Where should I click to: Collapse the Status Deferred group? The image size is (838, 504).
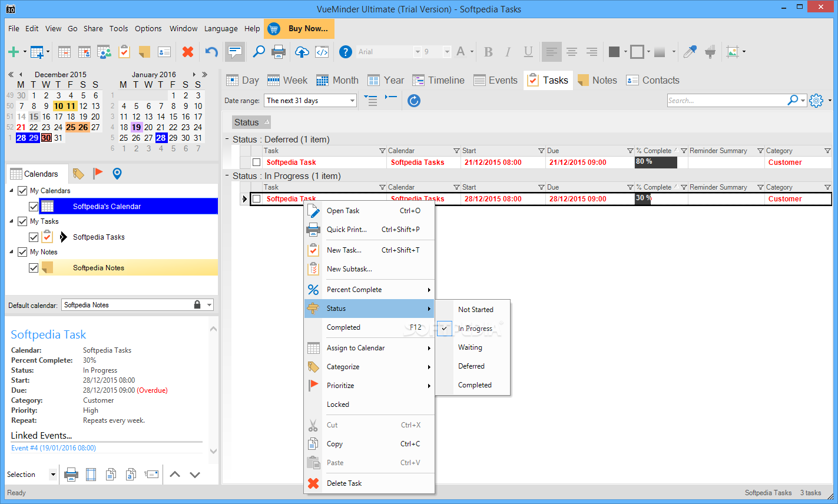pyautogui.click(x=227, y=140)
